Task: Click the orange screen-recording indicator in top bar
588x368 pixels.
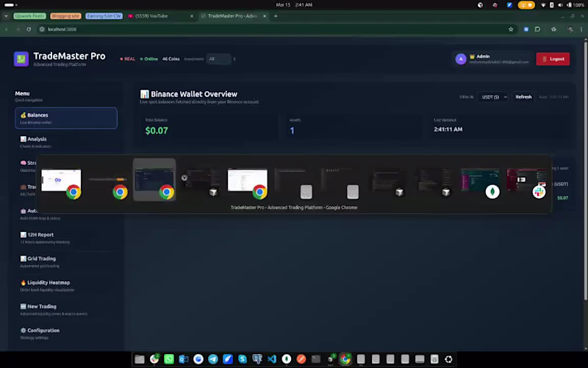Action: point(526,5)
